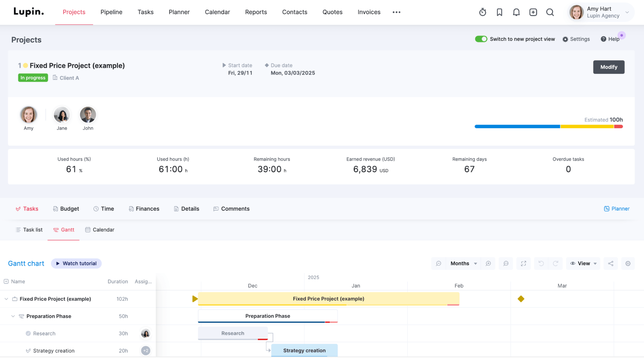The width and height of the screenshot is (644, 358).
Task: Click the Modify button
Action: tap(609, 67)
